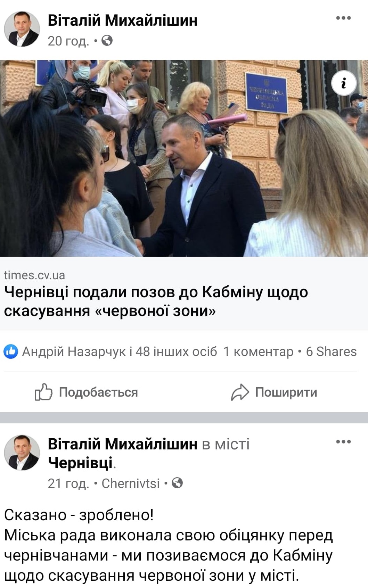This screenshot has width=368, height=588.
Task: Open three-dot menu of first post
Action: 343,18
